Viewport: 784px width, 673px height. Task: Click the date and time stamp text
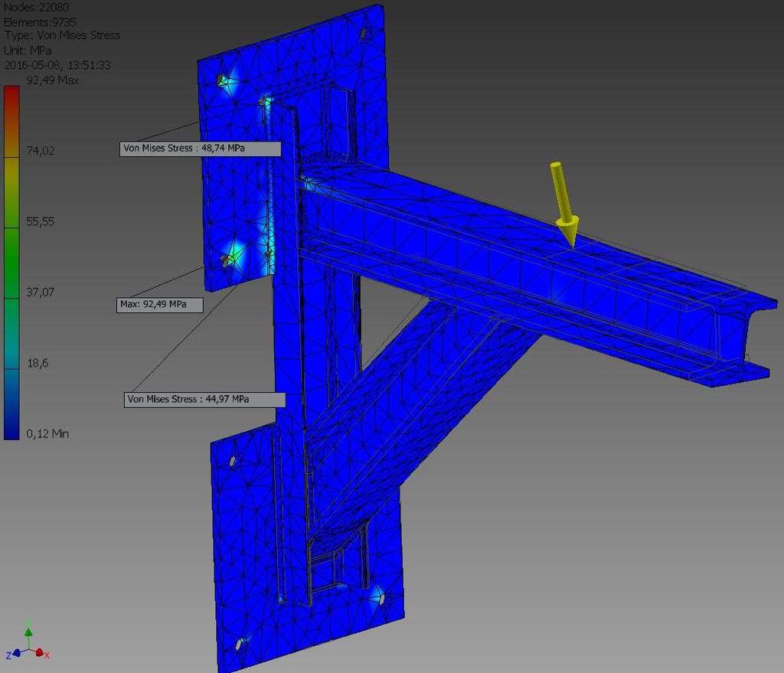[57, 65]
